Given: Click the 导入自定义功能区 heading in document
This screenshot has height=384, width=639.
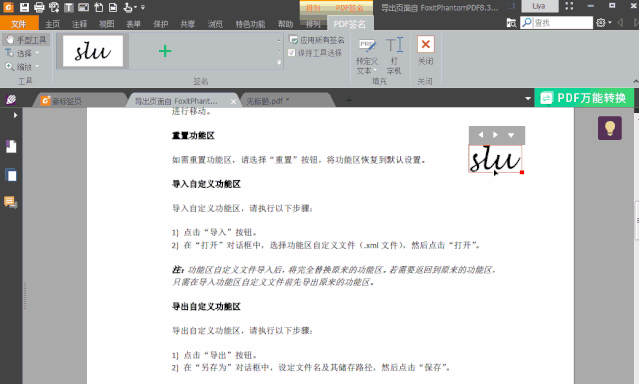Looking at the screenshot, I should pos(206,184).
